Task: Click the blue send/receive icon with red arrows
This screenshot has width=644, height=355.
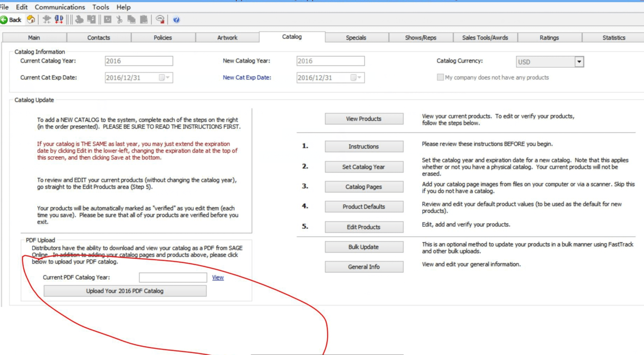Action: click(x=59, y=19)
